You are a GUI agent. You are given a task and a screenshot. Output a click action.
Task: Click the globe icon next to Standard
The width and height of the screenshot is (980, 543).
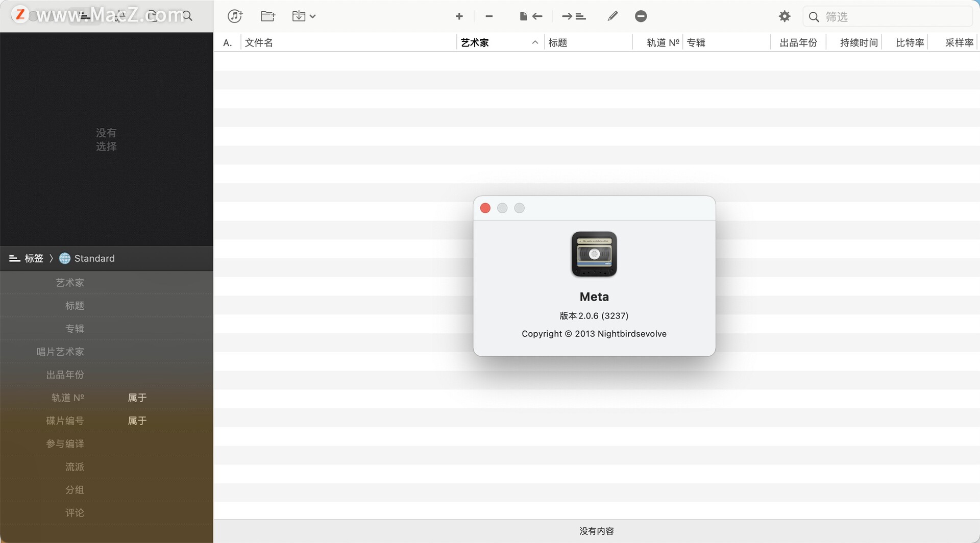coord(65,258)
